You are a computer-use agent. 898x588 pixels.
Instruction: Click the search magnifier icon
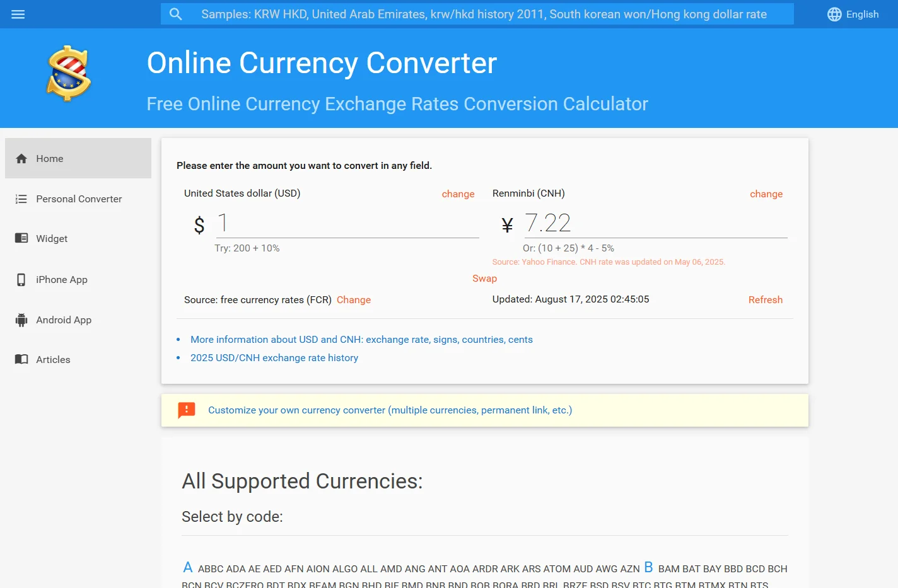coord(176,14)
